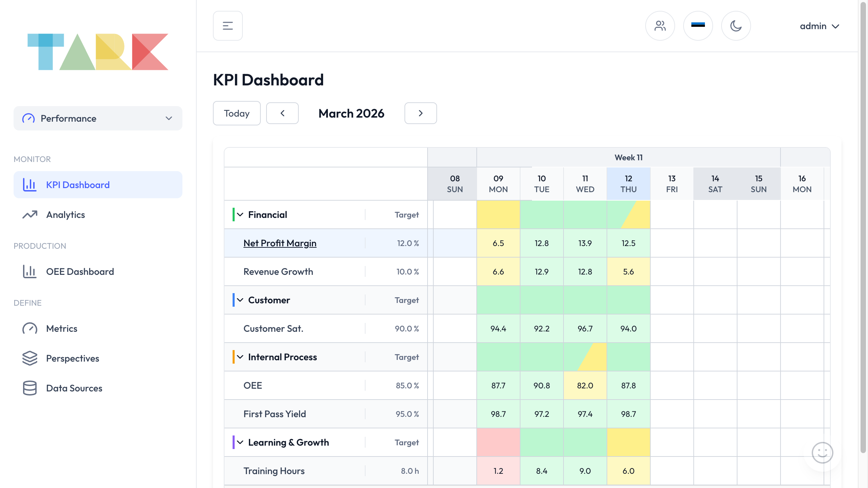This screenshot has height=488, width=868.
Task: Collapse the Customer section chevron
Action: [241, 300]
